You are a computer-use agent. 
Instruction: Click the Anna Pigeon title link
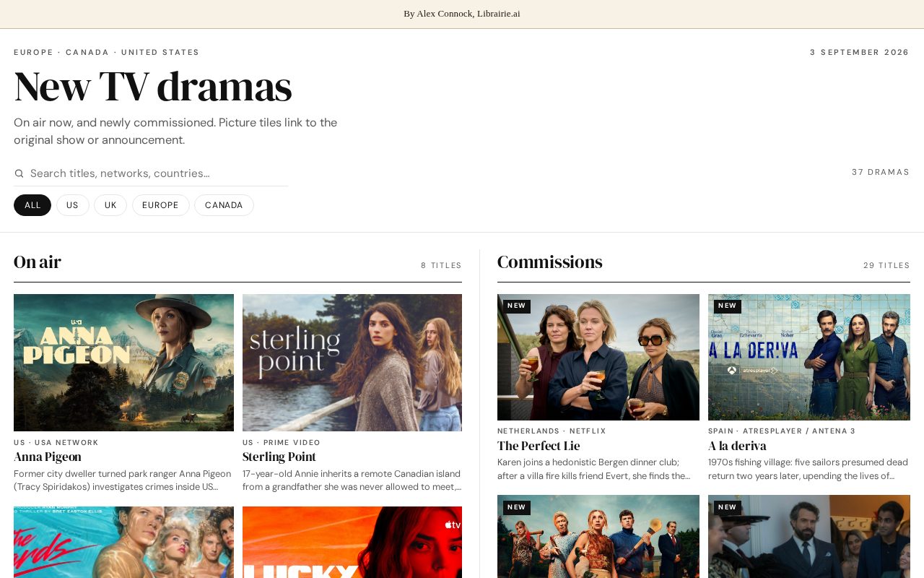[x=48, y=457]
